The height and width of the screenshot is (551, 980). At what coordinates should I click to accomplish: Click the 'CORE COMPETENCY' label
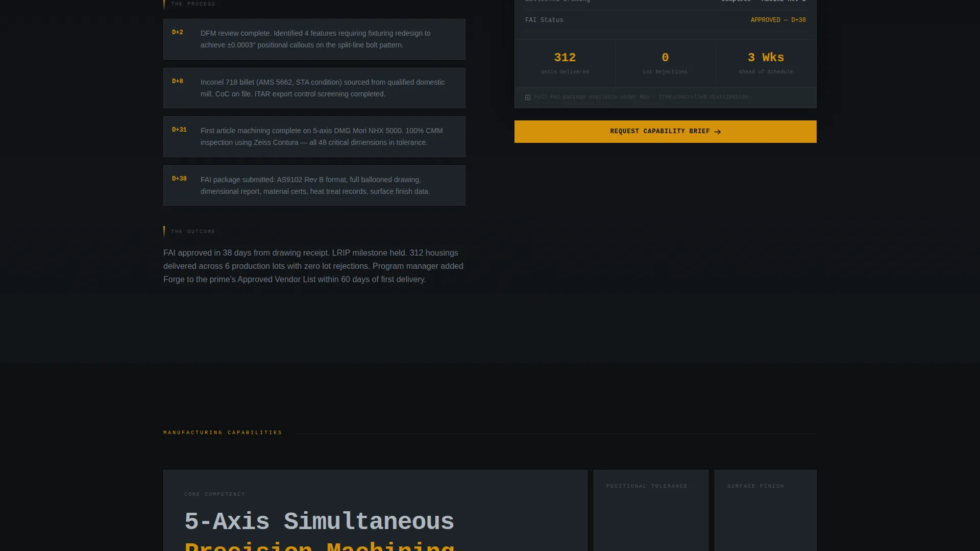pyautogui.click(x=214, y=494)
